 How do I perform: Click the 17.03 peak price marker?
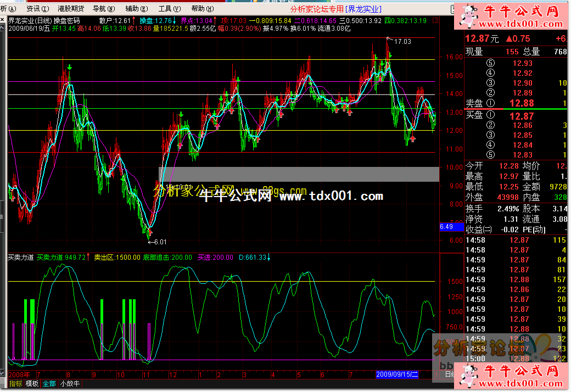point(402,41)
